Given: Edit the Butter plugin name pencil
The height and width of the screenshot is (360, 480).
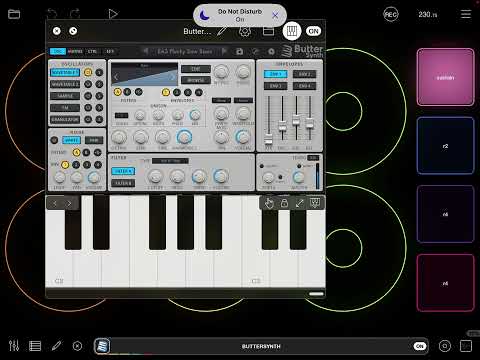Looking at the screenshot, I should tap(222, 31).
